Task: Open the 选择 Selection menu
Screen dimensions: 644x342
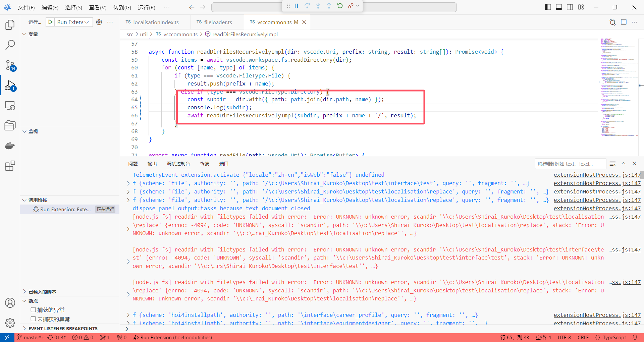Action: tap(74, 7)
